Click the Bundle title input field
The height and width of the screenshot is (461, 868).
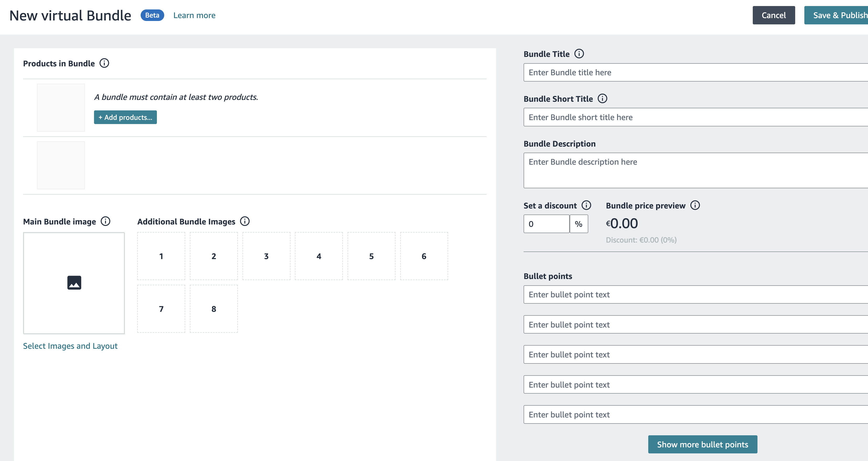tap(694, 72)
